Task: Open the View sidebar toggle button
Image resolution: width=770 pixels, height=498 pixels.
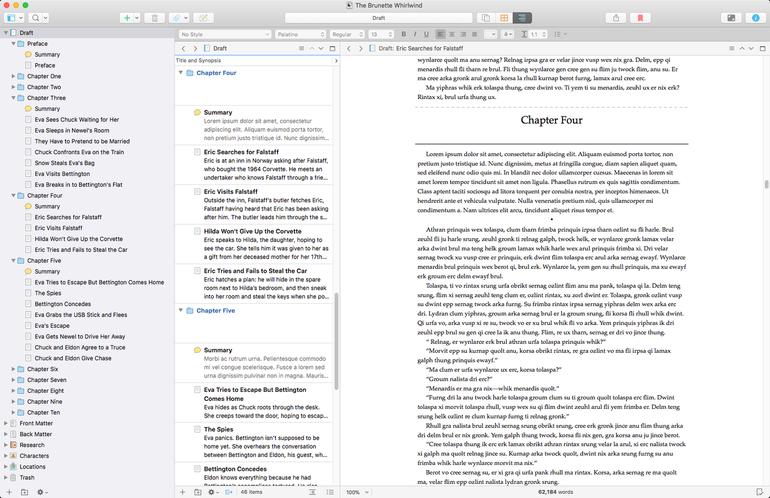Action: (14, 18)
